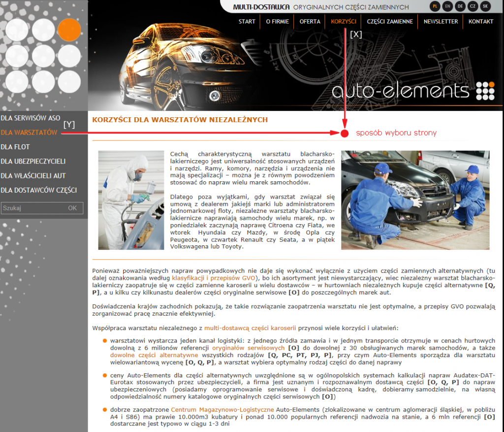
Task: Click the mechanics fitting bumper photo
Action: (415, 200)
